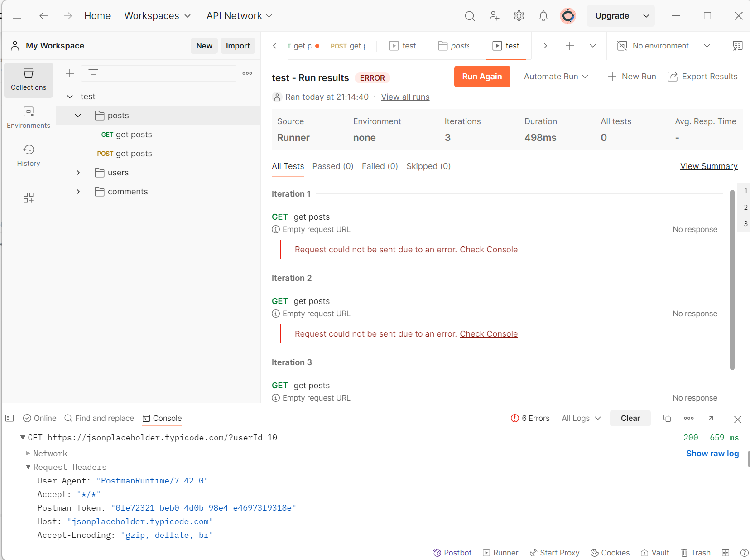This screenshot has width=750, height=560.
Task: Click New Run
Action: (x=632, y=77)
